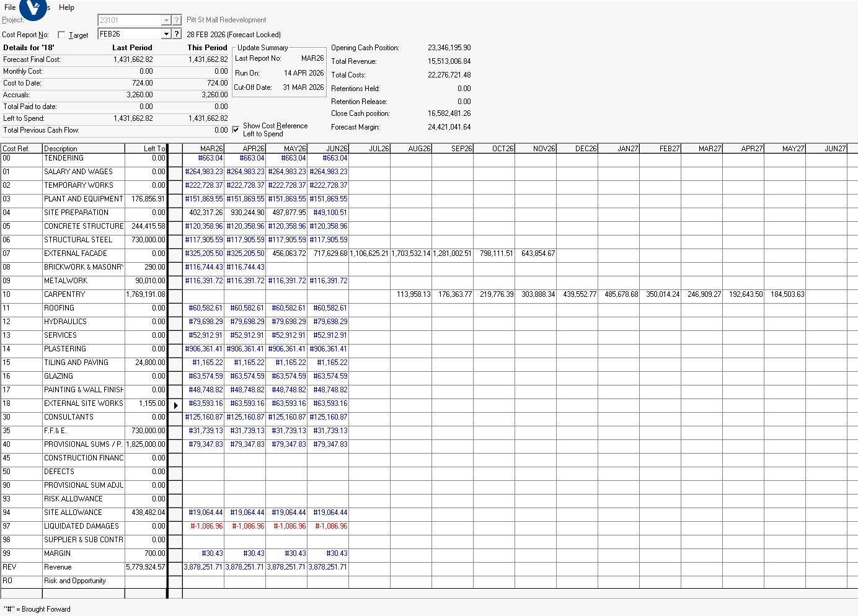The image size is (858, 616).
Task: Click the MAR26 column header
Action: tap(203, 149)
